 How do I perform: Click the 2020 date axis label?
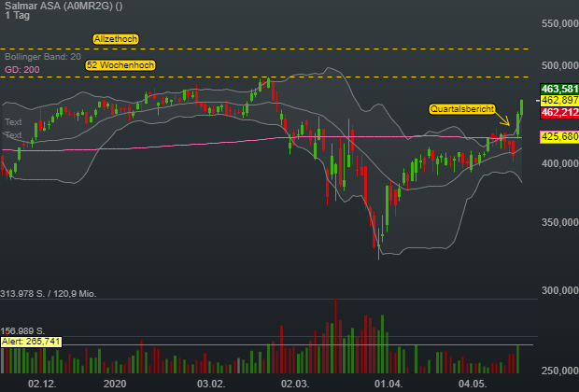[x=115, y=384]
